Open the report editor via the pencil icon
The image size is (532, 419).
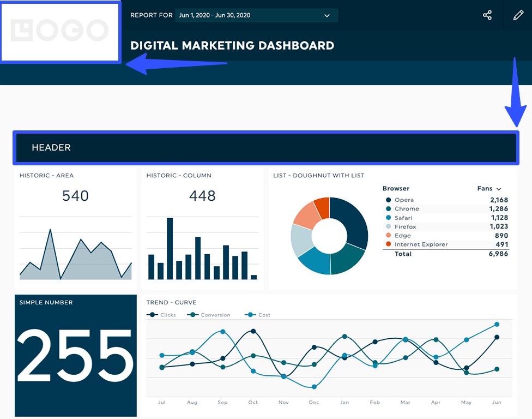click(517, 15)
